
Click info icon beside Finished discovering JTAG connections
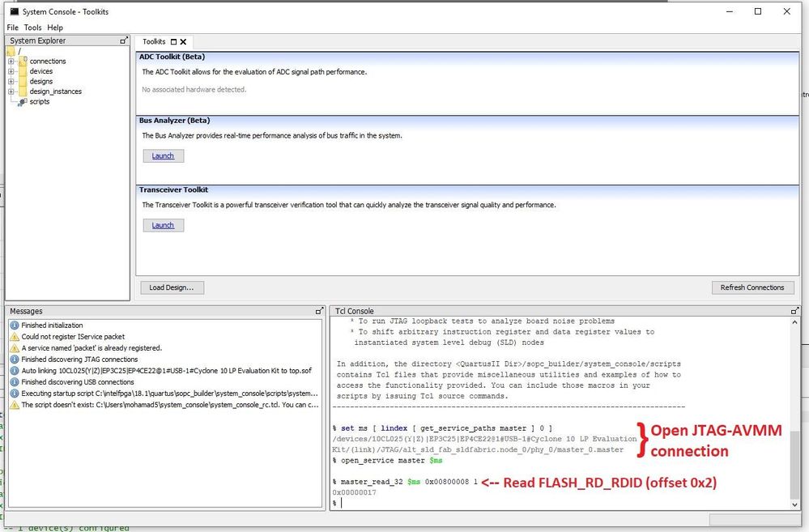(x=15, y=360)
